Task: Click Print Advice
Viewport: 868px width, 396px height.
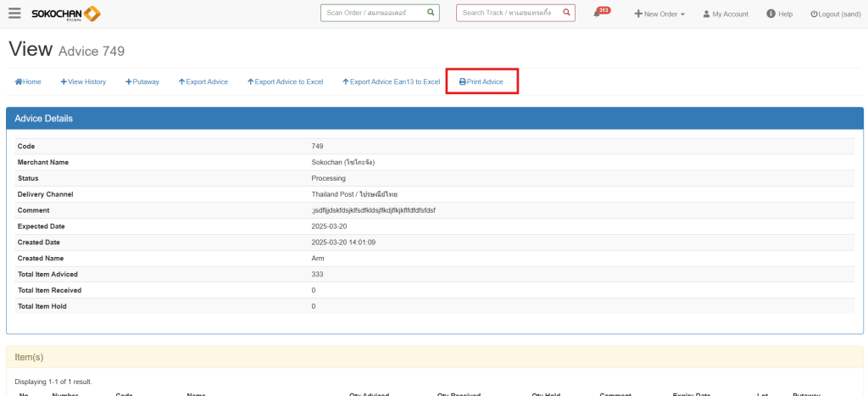Action: click(x=481, y=82)
